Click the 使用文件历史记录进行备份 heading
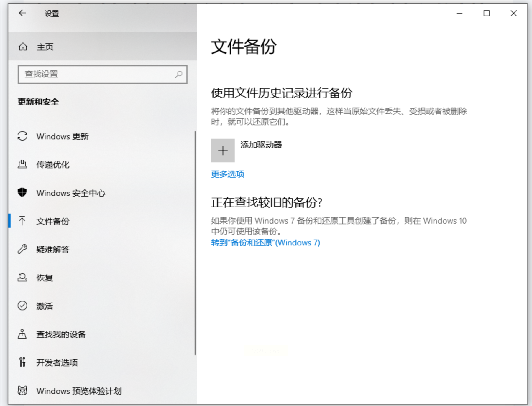 coord(282,93)
